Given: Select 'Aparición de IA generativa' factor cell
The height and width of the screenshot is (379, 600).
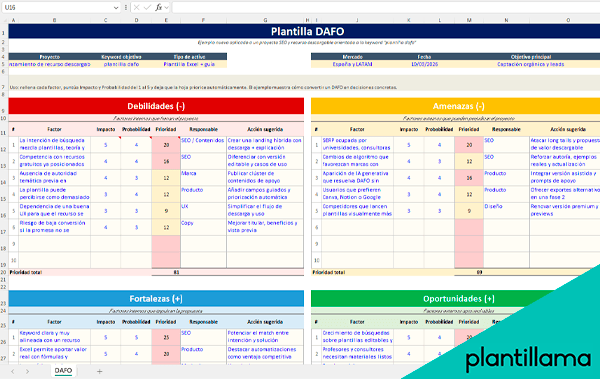Looking at the screenshot, I should (x=357, y=178).
